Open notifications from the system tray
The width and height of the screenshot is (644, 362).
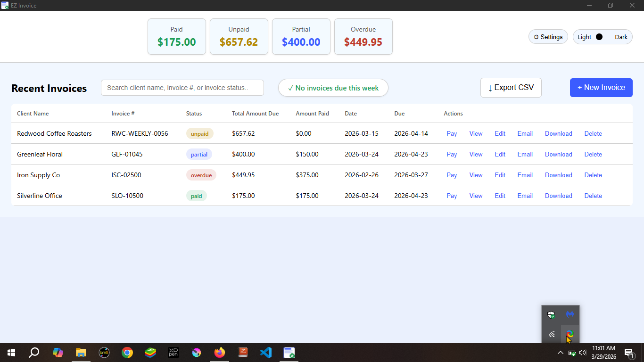click(x=628, y=352)
